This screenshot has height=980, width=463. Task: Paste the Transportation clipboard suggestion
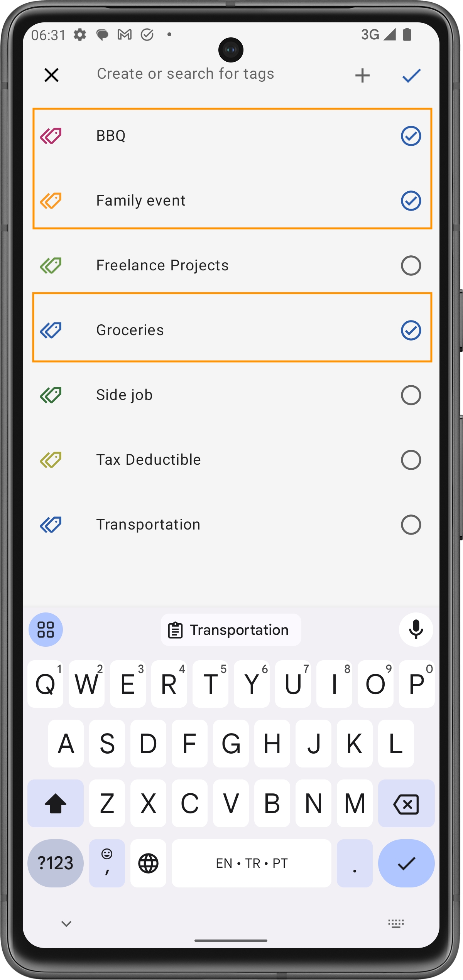(x=231, y=630)
